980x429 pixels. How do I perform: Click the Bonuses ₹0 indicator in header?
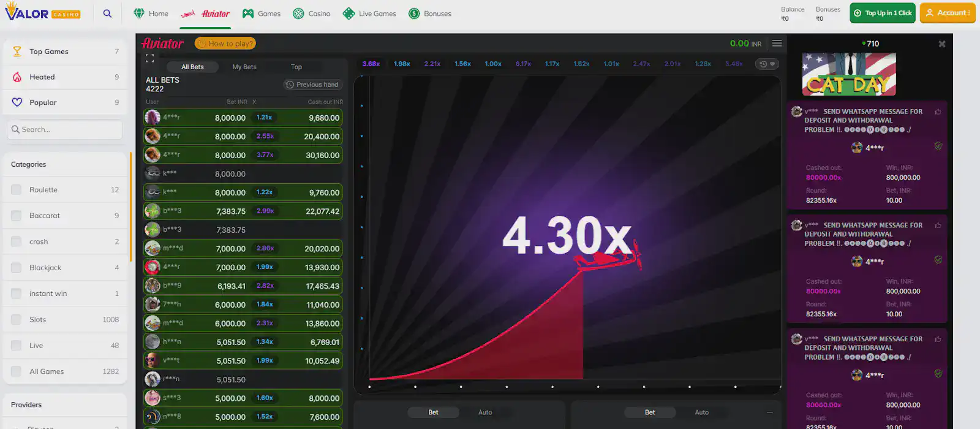pyautogui.click(x=828, y=13)
